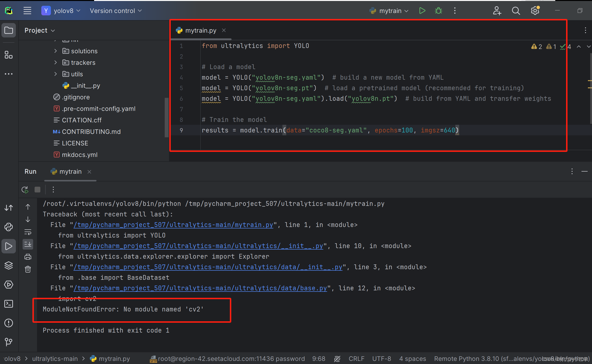Viewport: 592px width, 364px height.
Task: Open more Run toolbar actions
Action: coord(53,190)
